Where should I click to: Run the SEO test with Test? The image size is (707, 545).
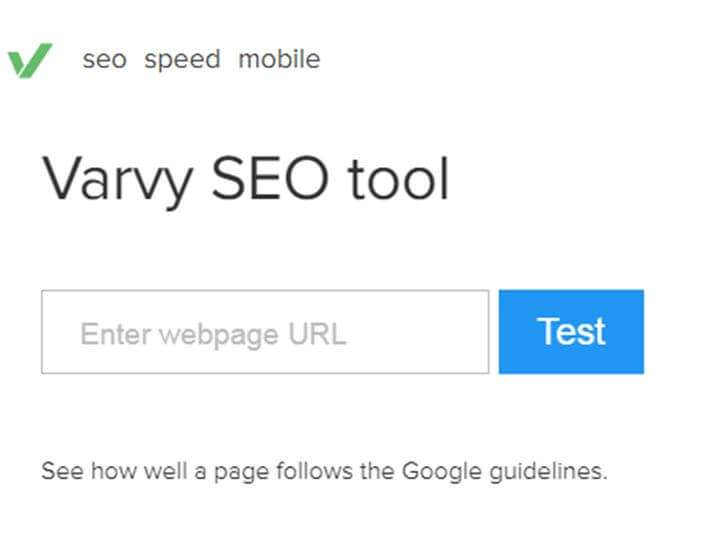(571, 332)
